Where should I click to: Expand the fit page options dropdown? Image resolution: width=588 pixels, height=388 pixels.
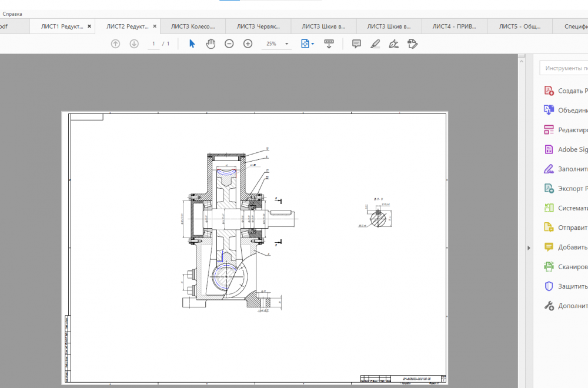pos(312,44)
